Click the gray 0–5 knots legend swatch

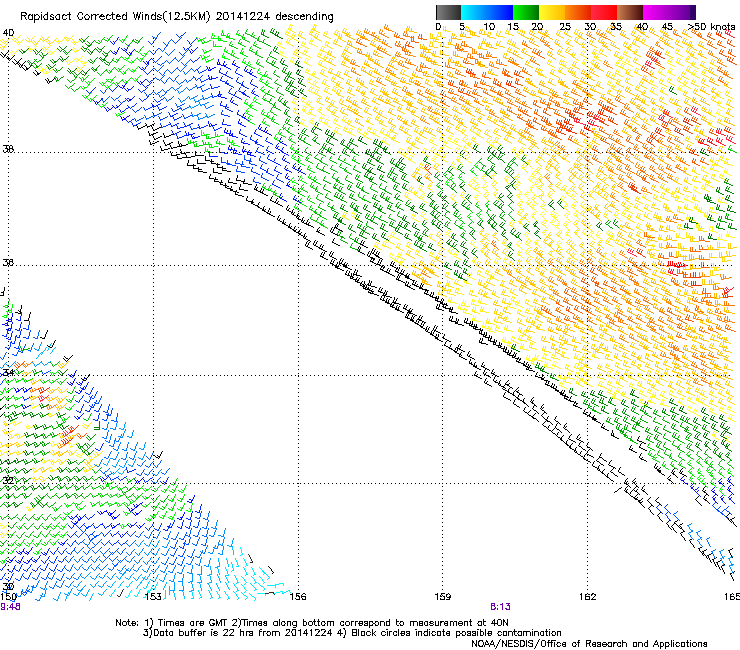(448, 12)
